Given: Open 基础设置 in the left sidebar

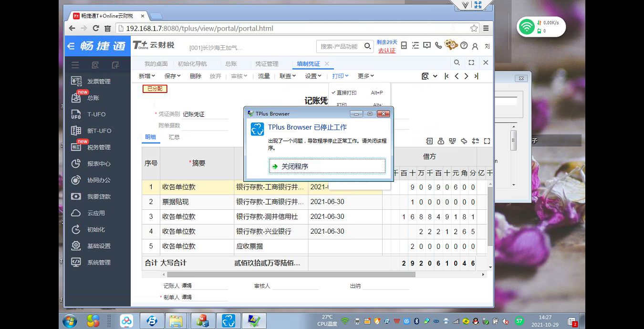Looking at the screenshot, I should click(98, 246).
